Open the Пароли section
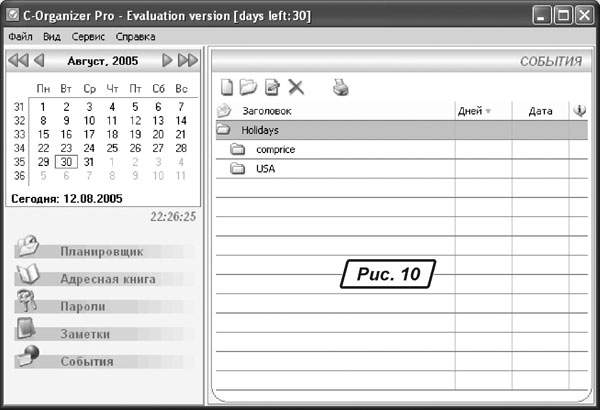Screen dimensions: 600x410 pos(82,306)
